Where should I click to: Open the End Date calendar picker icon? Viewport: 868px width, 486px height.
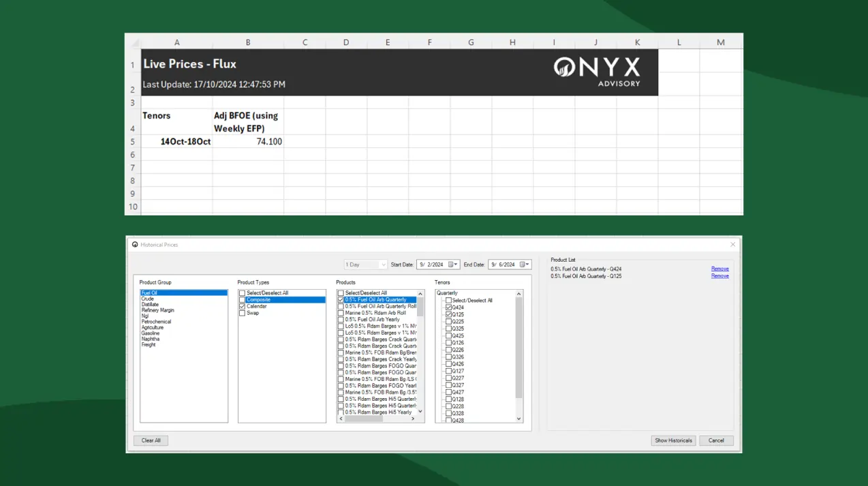click(x=521, y=264)
